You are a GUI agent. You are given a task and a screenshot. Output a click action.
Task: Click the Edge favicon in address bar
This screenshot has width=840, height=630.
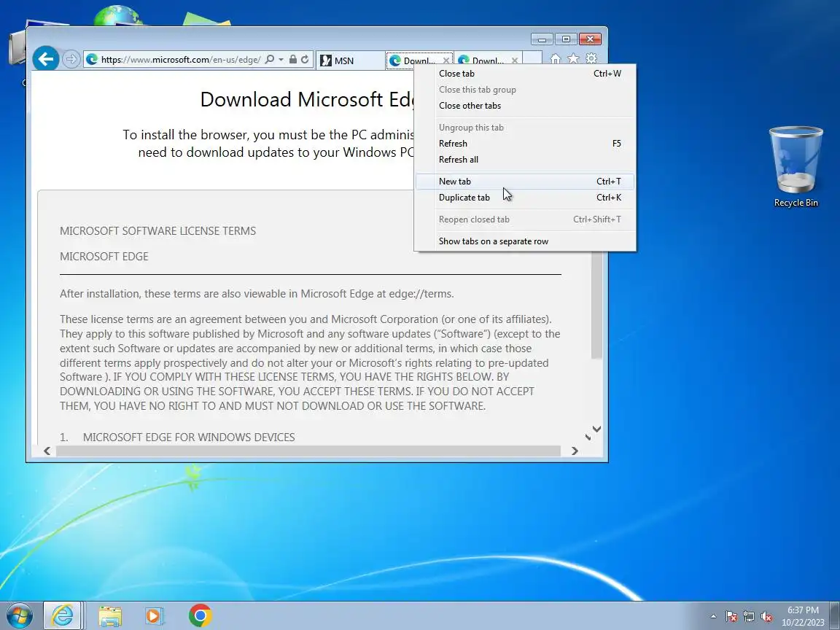[92, 60]
